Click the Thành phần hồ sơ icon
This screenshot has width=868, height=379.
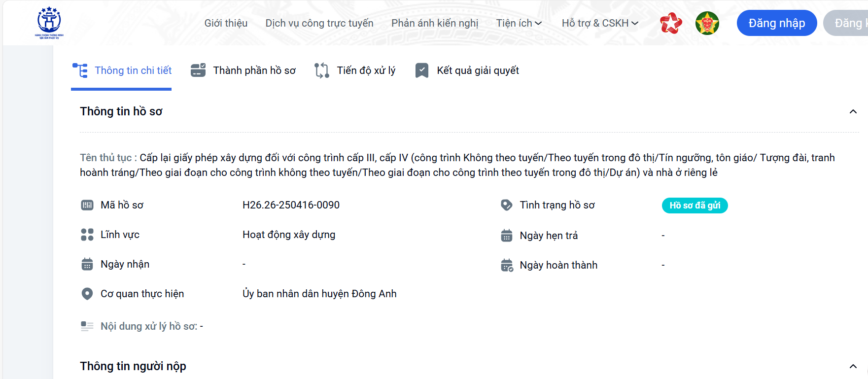tap(198, 70)
